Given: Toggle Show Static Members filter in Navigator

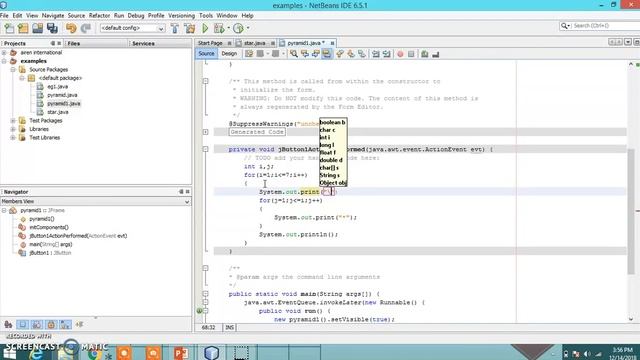Looking at the screenshot, I should (x=37, y=325).
